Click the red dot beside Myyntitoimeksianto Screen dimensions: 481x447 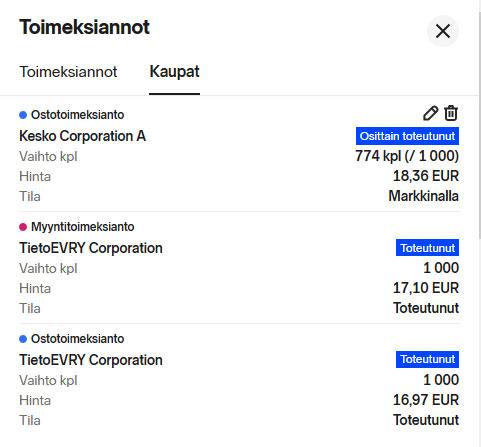coord(23,227)
